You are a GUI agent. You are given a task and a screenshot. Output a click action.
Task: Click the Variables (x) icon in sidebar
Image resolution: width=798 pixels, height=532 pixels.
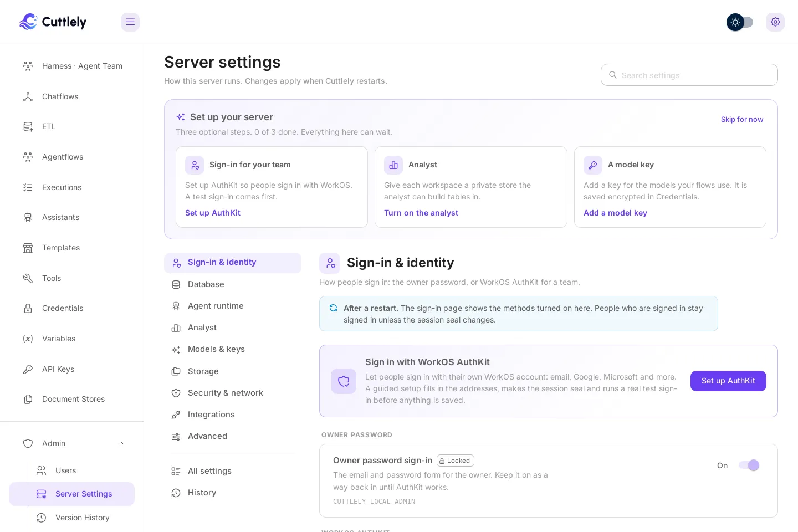coord(28,339)
